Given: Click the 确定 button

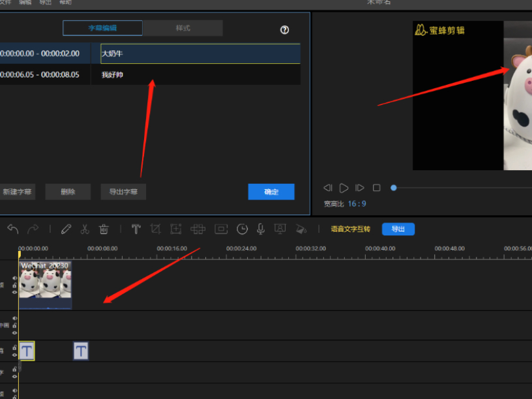Looking at the screenshot, I should pos(271,192).
